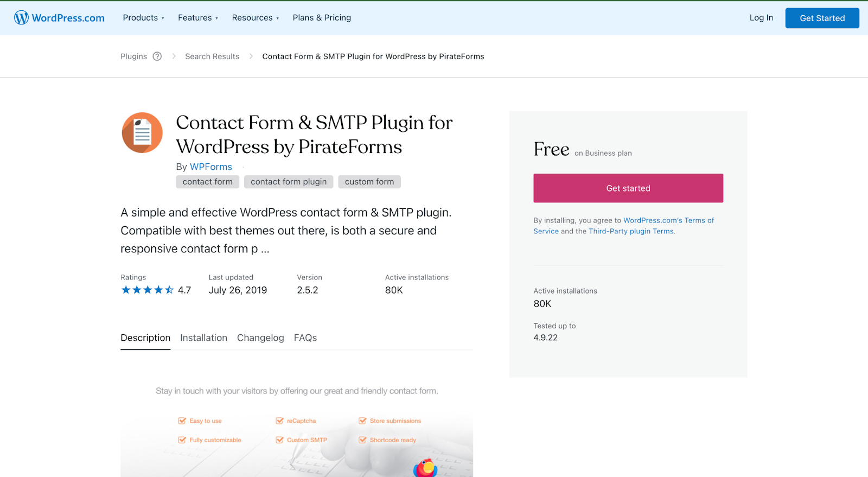Click the Log In link
This screenshot has width=868, height=477.
tap(761, 18)
